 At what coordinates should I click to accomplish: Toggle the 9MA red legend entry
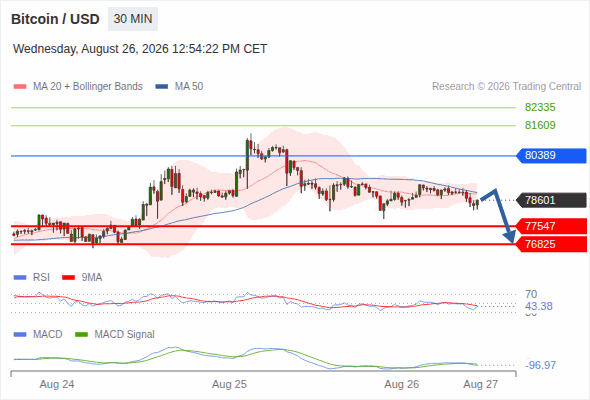click(82, 277)
